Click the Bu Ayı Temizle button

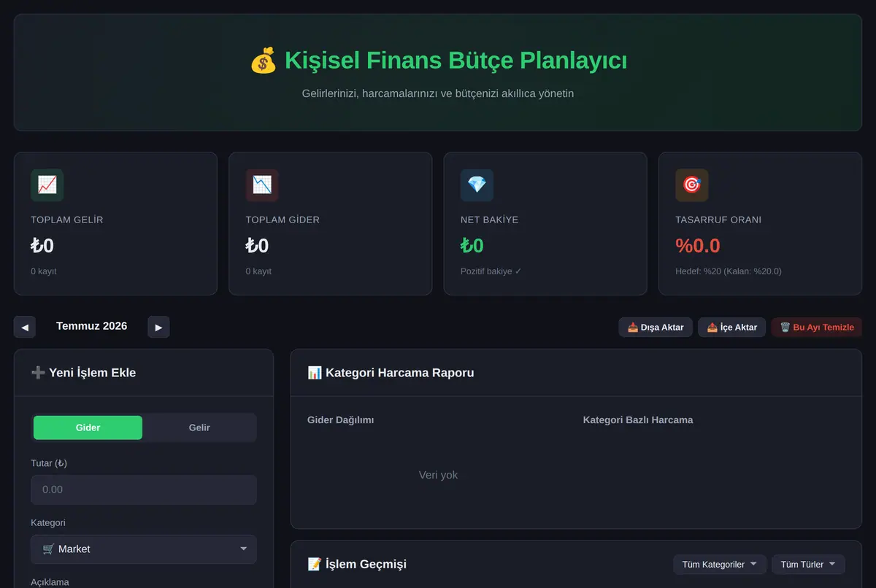click(x=817, y=327)
